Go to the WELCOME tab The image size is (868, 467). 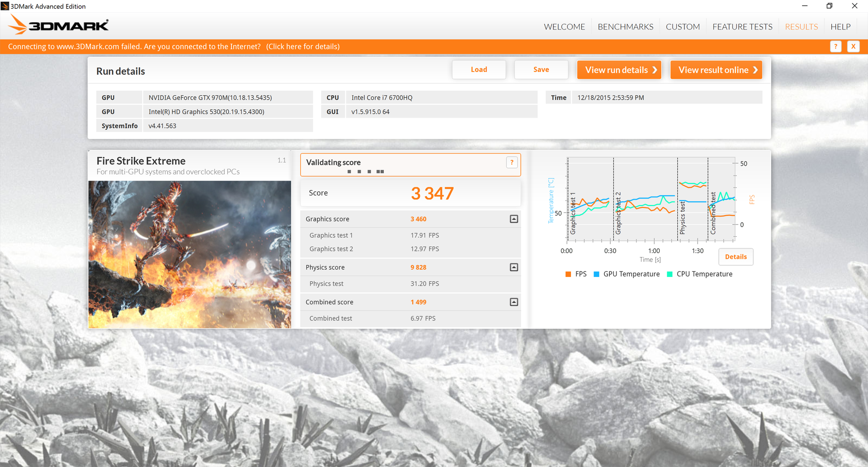(x=564, y=27)
